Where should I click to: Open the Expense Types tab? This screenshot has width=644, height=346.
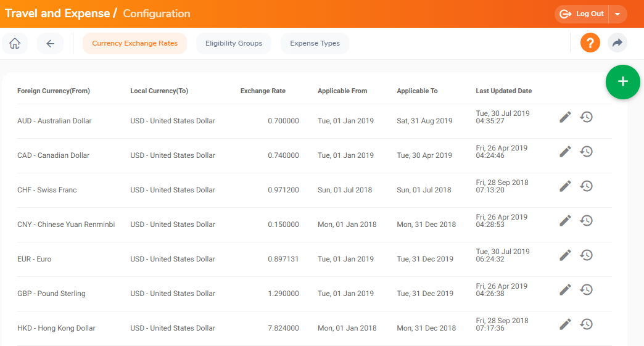click(x=315, y=43)
